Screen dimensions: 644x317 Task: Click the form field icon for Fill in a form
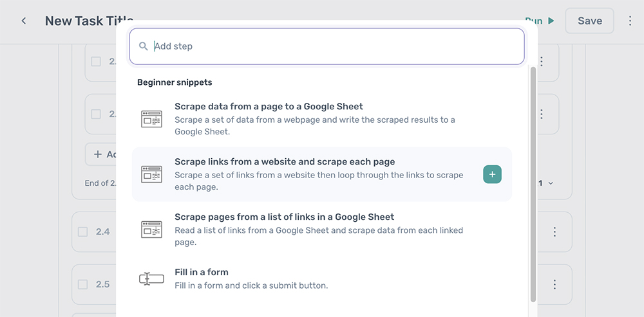(x=151, y=279)
